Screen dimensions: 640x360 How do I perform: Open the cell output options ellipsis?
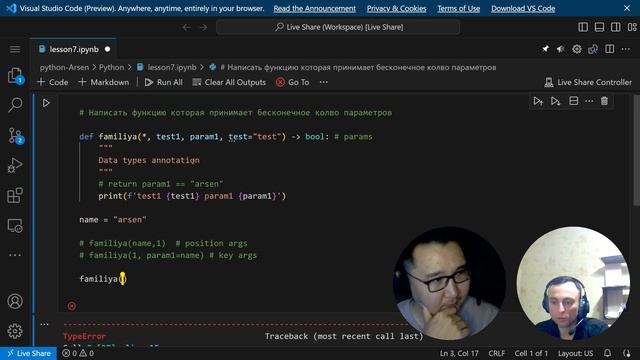pos(44,324)
